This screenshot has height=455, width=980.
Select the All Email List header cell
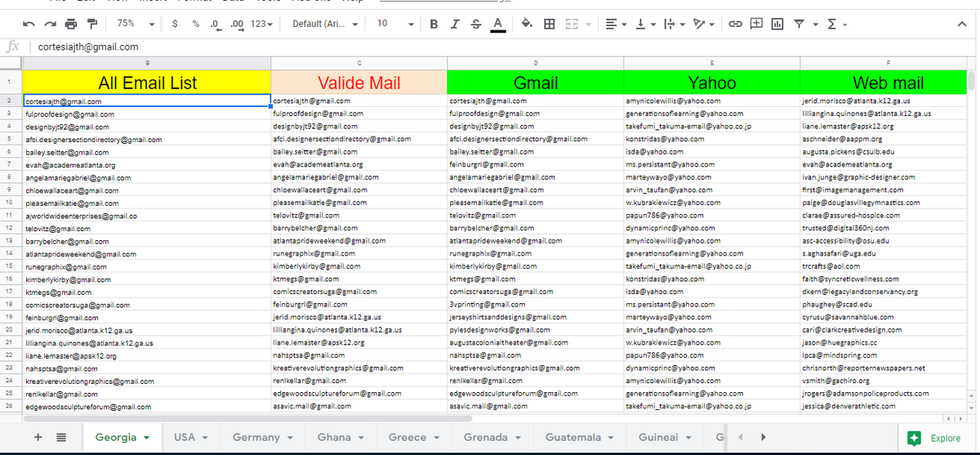pos(147,83)
